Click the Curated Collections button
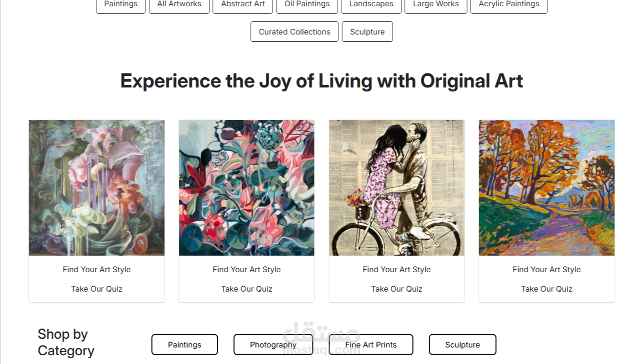The image size is (643, 364). pyautogui.click(x=294, y=32)
